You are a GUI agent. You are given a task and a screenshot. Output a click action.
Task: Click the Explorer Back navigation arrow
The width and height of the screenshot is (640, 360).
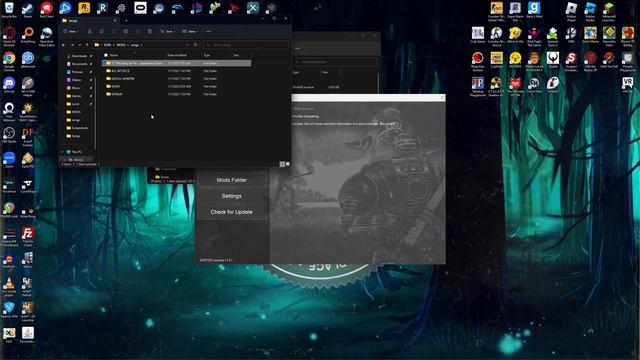(63, 45)
